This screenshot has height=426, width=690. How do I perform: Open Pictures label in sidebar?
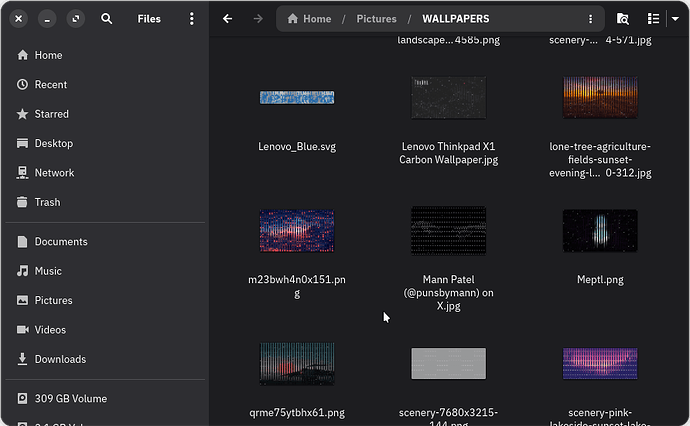pyautogui.click(x=54, y=300)
